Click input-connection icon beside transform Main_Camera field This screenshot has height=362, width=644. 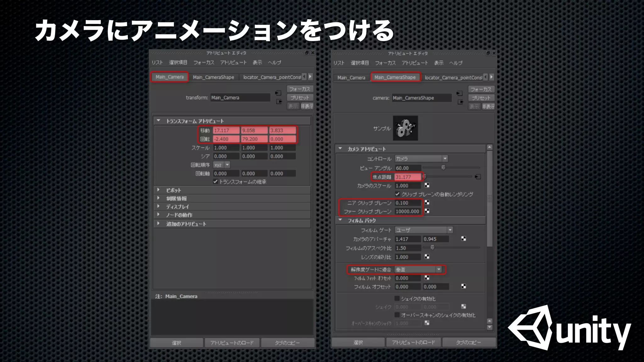[278, 93]
